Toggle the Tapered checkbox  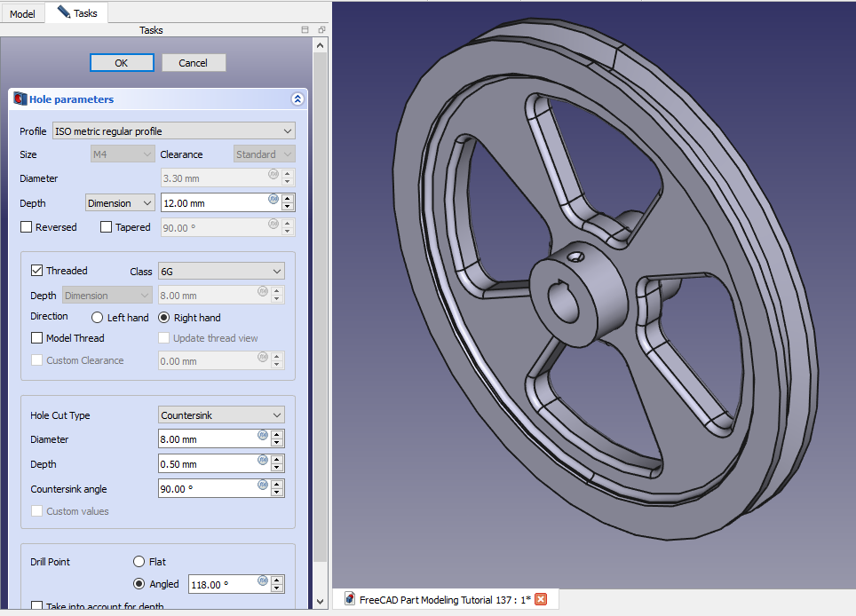pyautogui.click(x=106, y=227)
